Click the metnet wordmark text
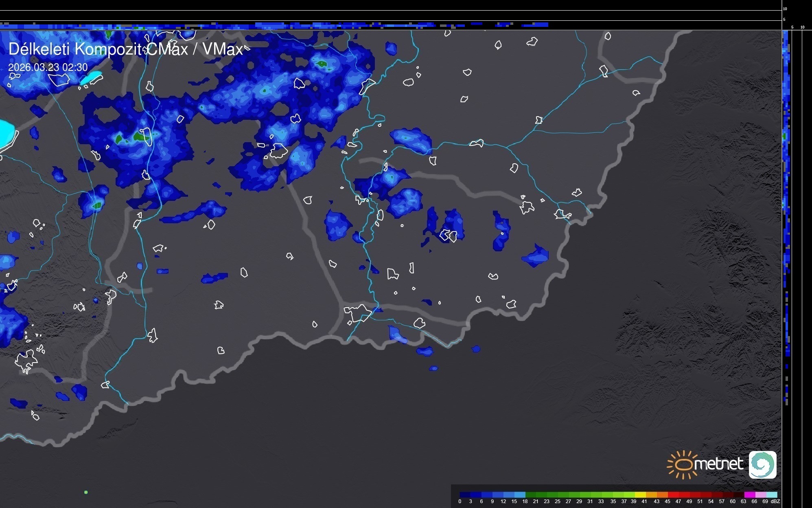 tap(719, 464)
